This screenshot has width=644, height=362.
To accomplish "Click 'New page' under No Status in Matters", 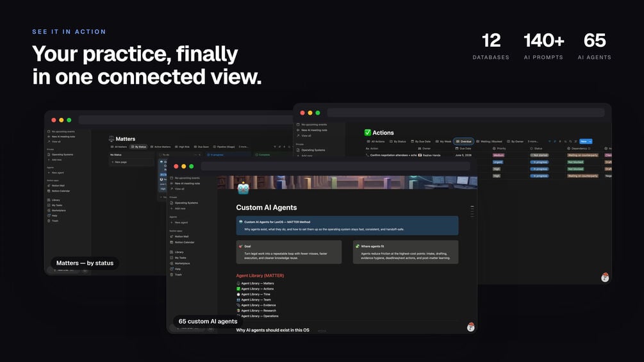I will click(119, 162).
